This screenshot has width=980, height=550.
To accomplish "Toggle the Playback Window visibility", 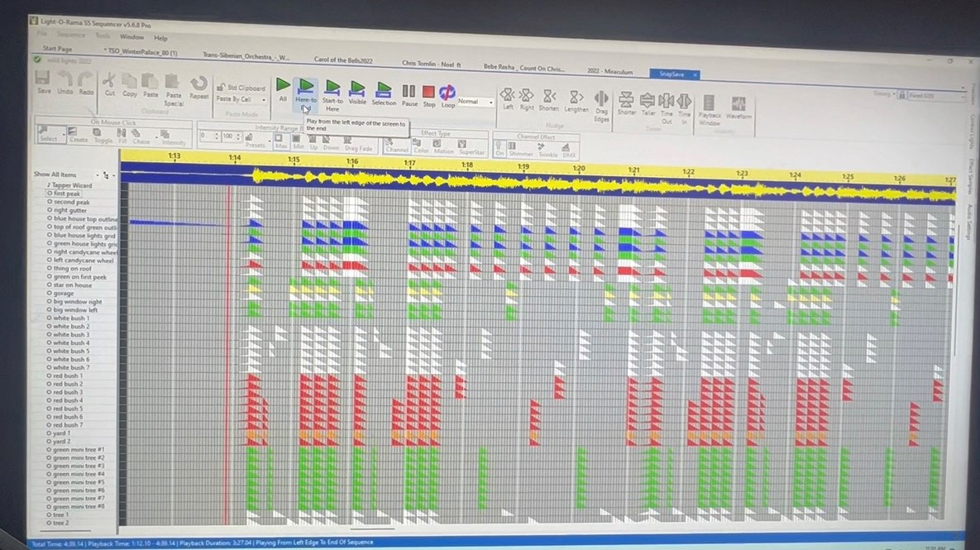I will point(710,110).
